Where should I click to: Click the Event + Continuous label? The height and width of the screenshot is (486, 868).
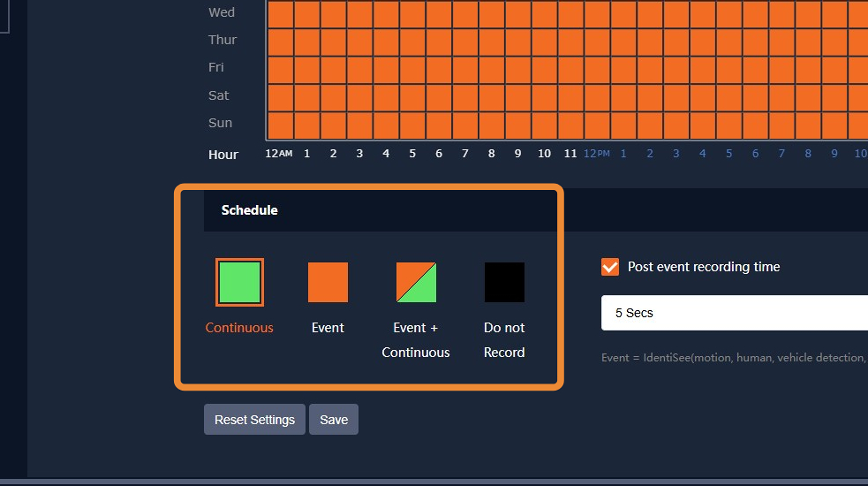pos(416,339)
